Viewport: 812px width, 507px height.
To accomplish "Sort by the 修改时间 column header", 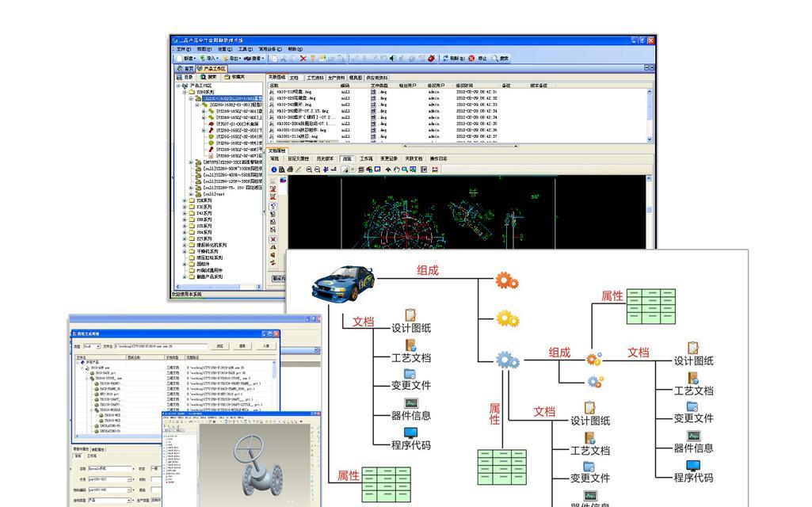I will pyautogui.click(x=464, y=86).
